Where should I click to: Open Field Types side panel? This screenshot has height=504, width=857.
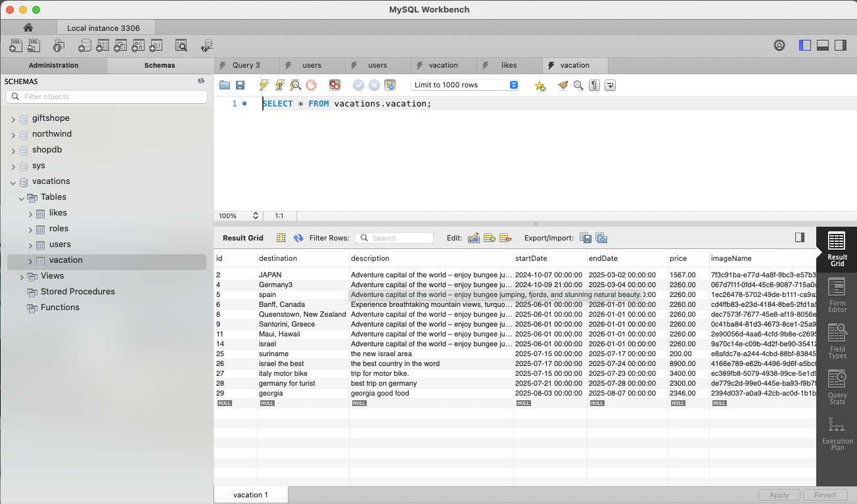tap(837, 341)
